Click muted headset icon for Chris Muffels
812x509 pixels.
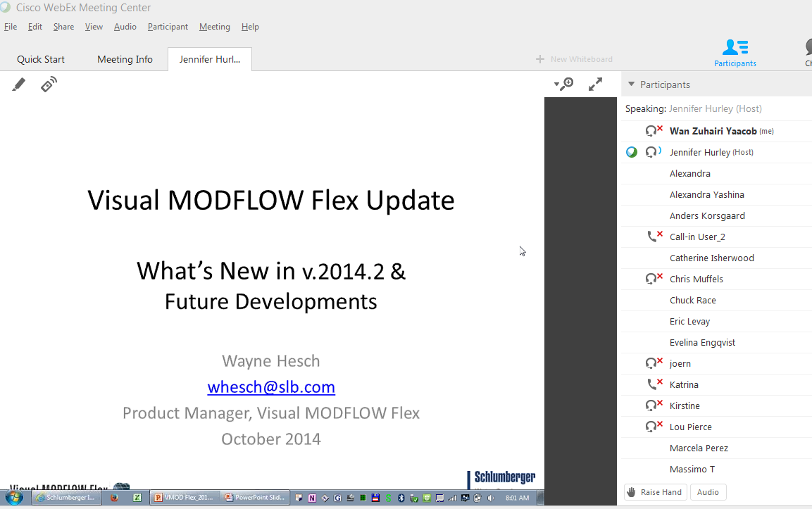654,279
